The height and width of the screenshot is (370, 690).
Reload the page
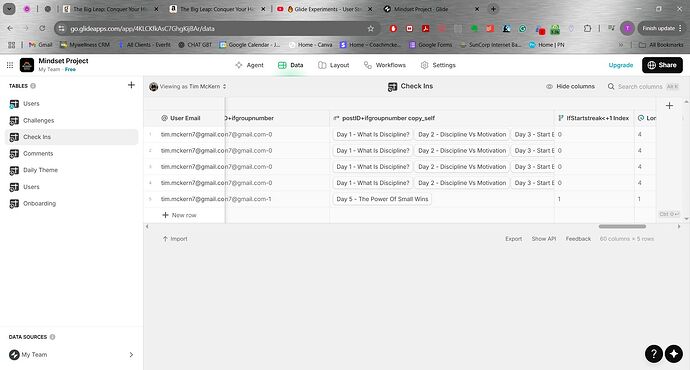(x=42, y=28)
